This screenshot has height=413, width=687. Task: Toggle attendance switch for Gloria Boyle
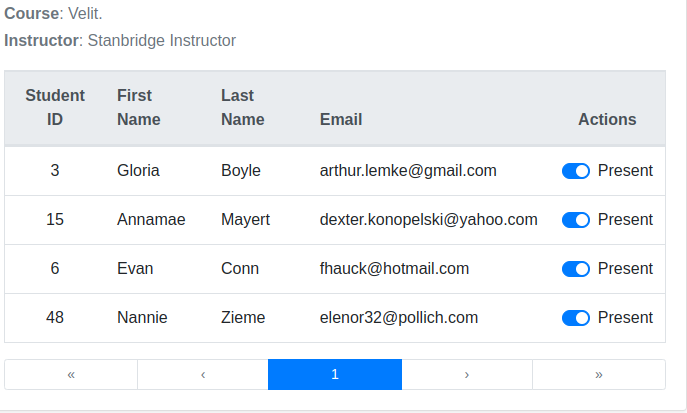[x=576, y=171]
